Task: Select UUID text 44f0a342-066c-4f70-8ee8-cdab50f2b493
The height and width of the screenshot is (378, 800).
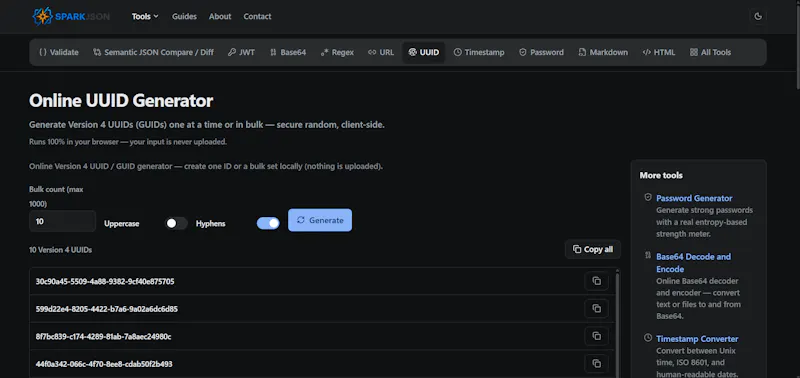Action: coord(104,364)
